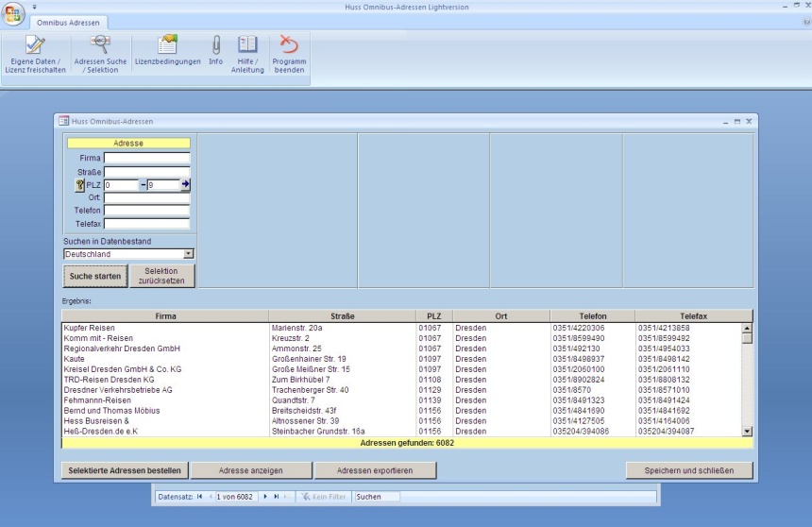Click the results list scrollbar thumb
The width and height of the screenshot is (812, 527).
click(747, 338)
